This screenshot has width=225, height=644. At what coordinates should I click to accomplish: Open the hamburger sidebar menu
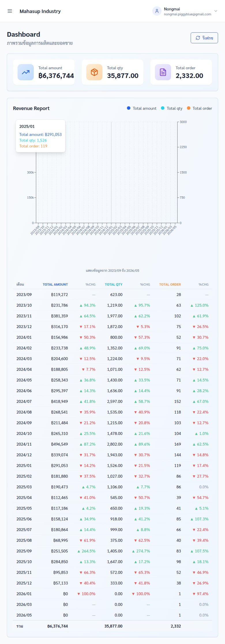10,11
